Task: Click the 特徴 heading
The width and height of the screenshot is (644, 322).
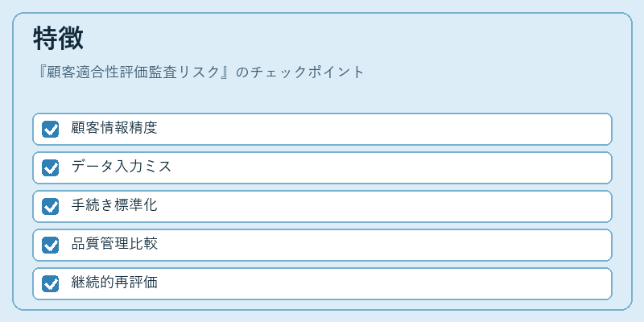Action: coord(58,38)
